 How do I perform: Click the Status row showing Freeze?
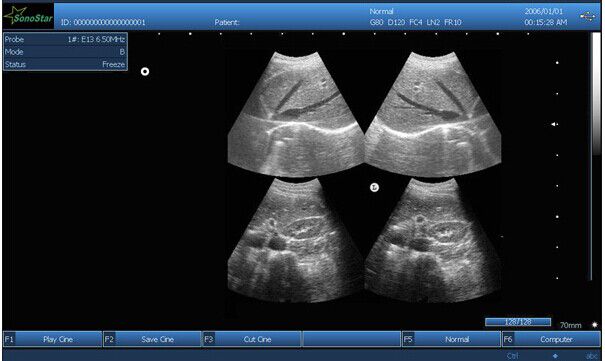tap(65, 64)
